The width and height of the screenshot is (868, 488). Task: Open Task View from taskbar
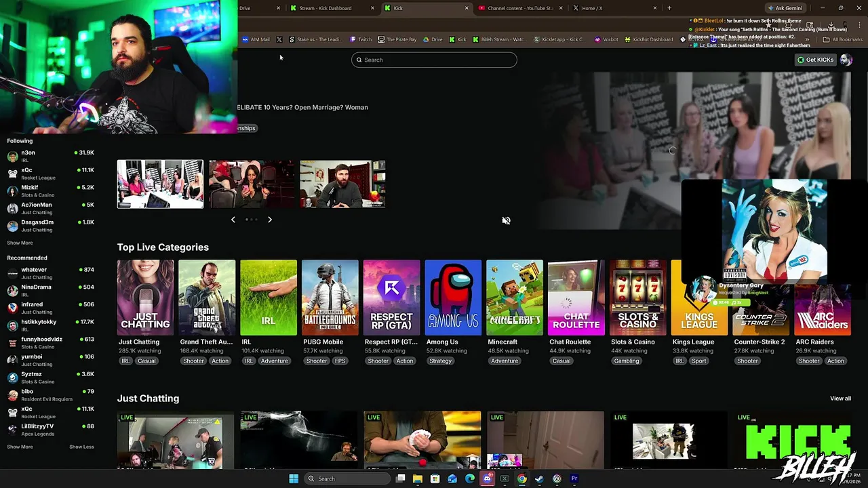(x=401, y=479)
